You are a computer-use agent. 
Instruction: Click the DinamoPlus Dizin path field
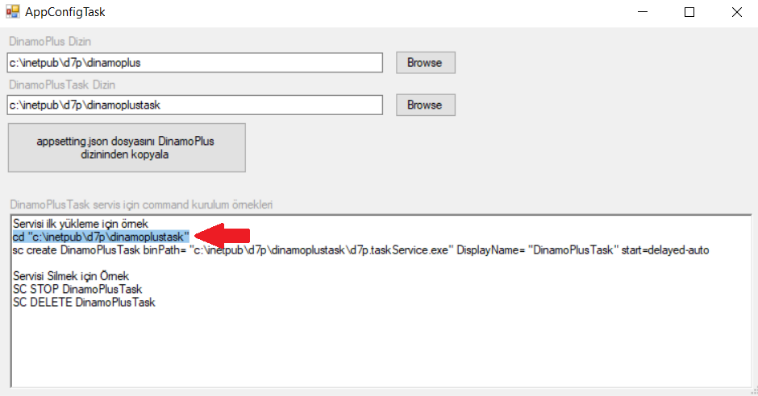(195, 63)
